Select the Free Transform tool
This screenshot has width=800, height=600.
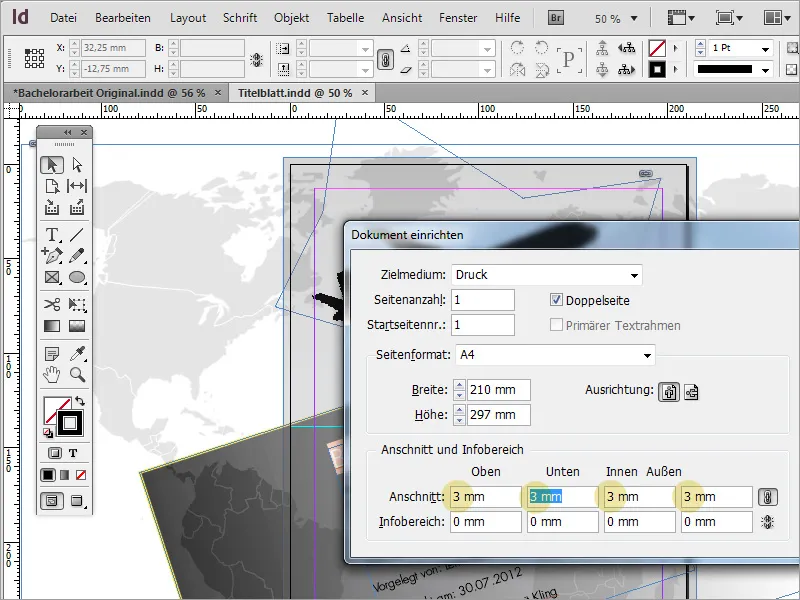(77, 305)
